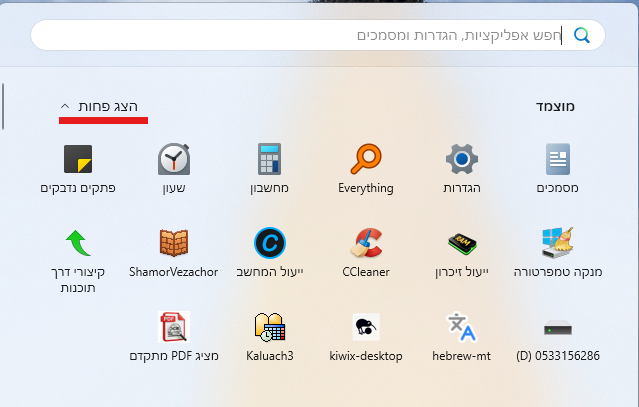
Task: Launch the ShamorVezachor app
Action: coord(174,243)
